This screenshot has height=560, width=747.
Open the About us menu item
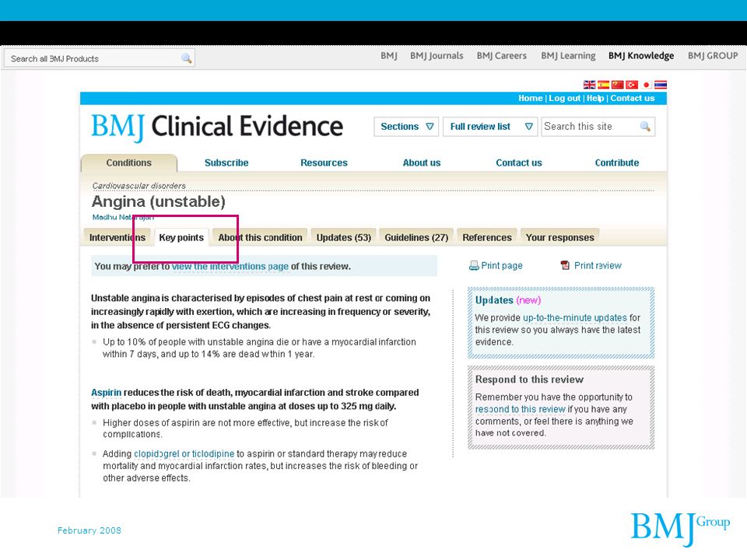click(x=422, y=163)
